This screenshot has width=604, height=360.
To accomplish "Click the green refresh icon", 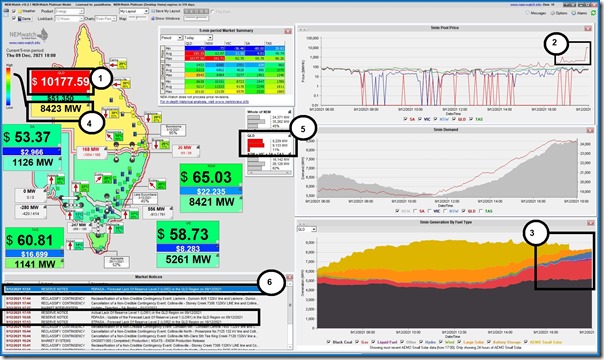I will (594, 13).
